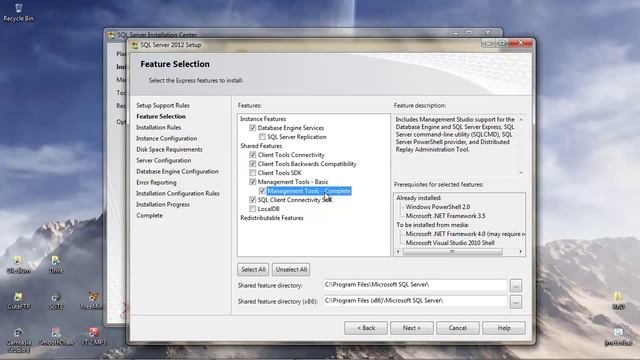640x360 pixels.
Task: Edit the Shared feature directory (x86) field
Action: point(415,301)
